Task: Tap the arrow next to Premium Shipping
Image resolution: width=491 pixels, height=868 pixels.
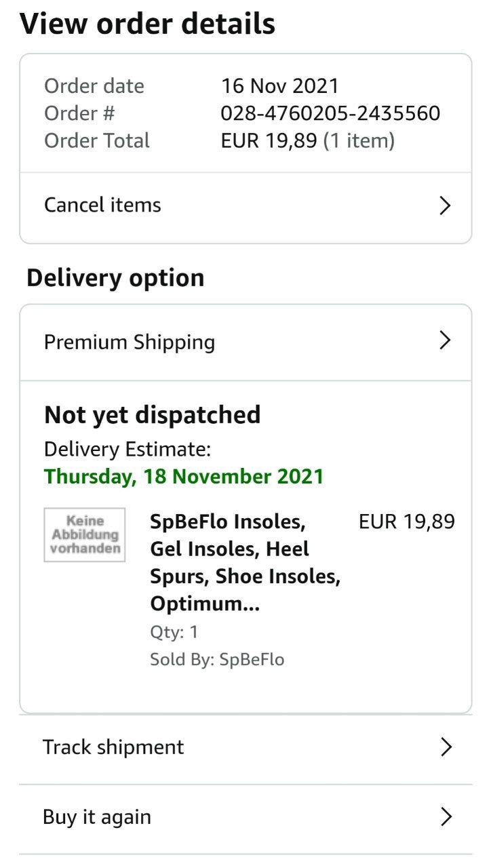Action: [445, 340]
